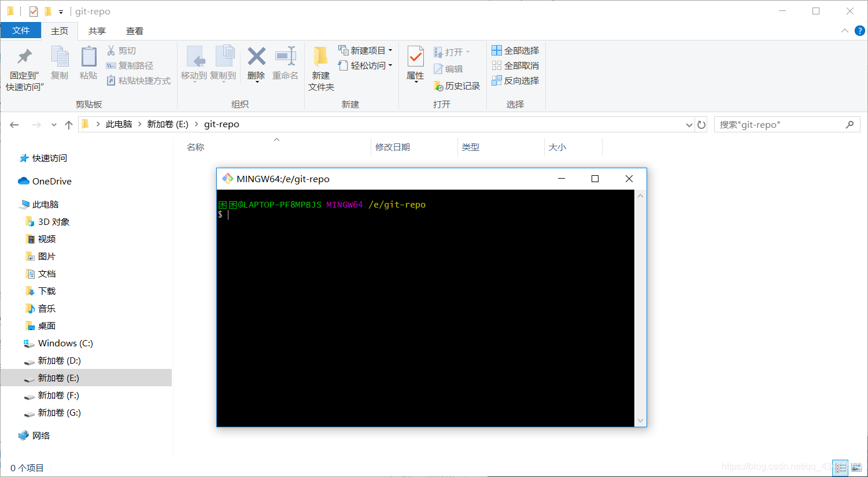Click Select None (全部取消)
This screenshot has height=477, width=868.
pos(515,66)
